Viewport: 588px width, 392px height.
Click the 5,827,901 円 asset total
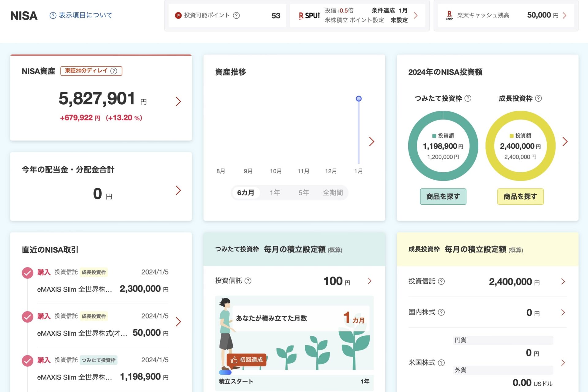point(103,99)
